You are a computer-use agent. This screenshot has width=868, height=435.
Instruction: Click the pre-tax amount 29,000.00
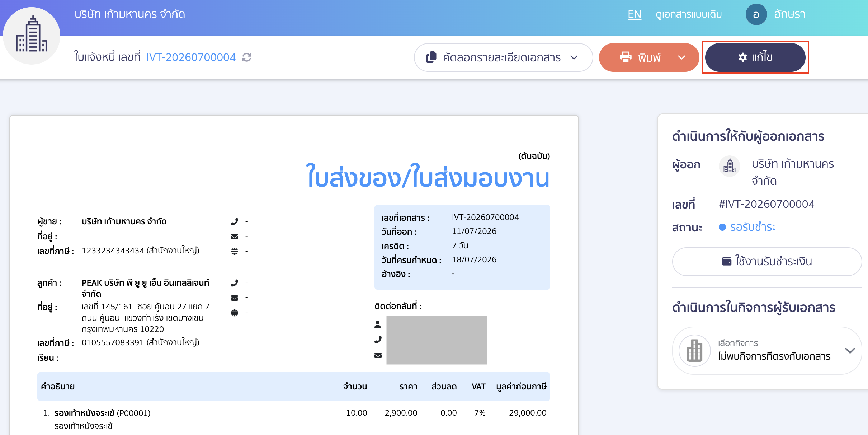tap(528, 413)
